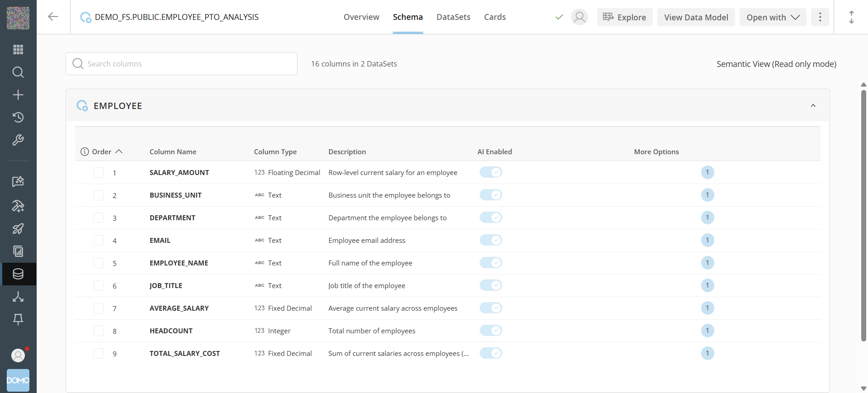This screenshot has width=868, height=393.
Task: Click the info icon next to Order
Action: 85,152
